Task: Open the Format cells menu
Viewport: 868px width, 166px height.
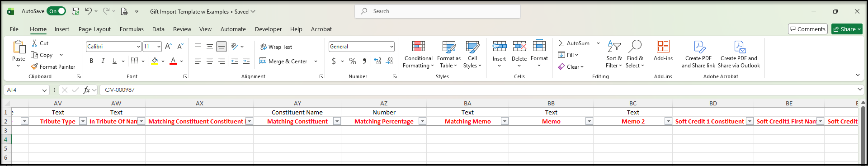Action: pyautogui.click(x=539, y=54)
